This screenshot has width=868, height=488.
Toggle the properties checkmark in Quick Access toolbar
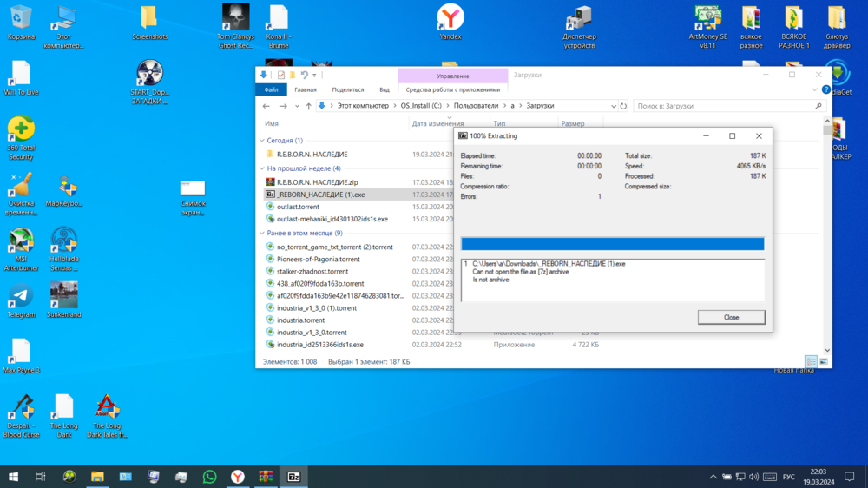(x=281, y=76)
